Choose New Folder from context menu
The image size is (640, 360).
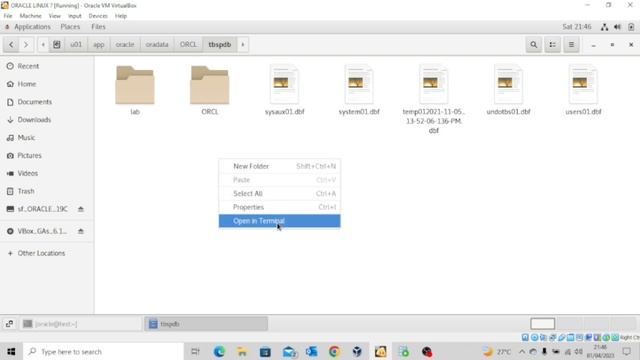click(x=280, y=166)
